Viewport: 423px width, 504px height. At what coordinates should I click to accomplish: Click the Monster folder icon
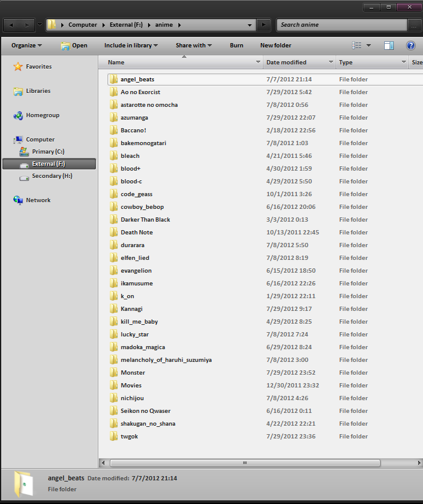(x=113, y=373)
